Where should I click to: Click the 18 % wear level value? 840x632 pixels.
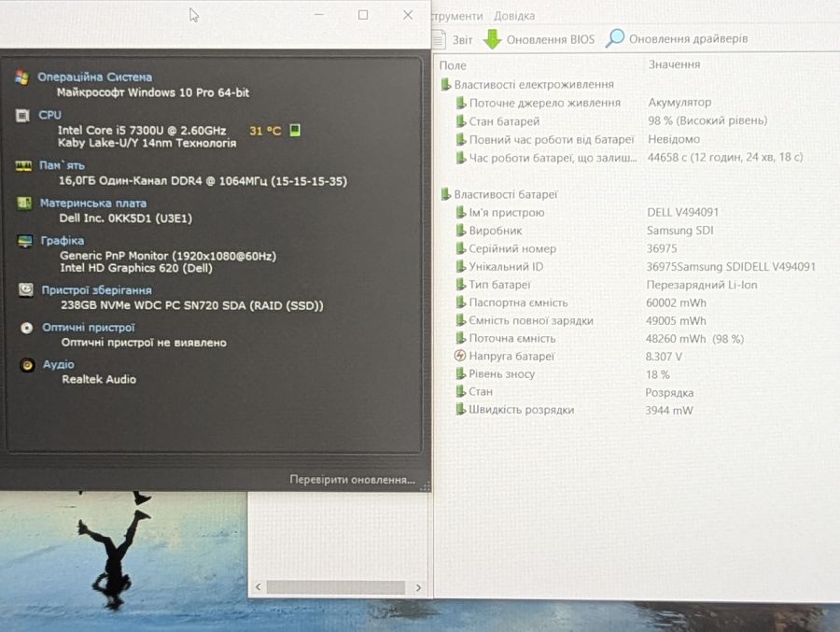(658, 374)
